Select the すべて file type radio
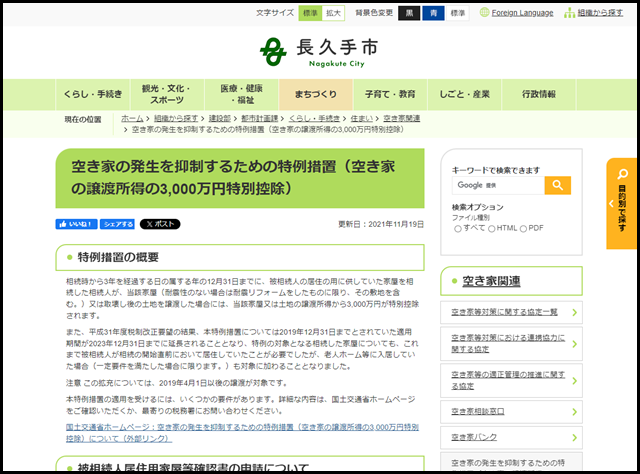Viewport: 640px width, 474px height. [458, 229]
